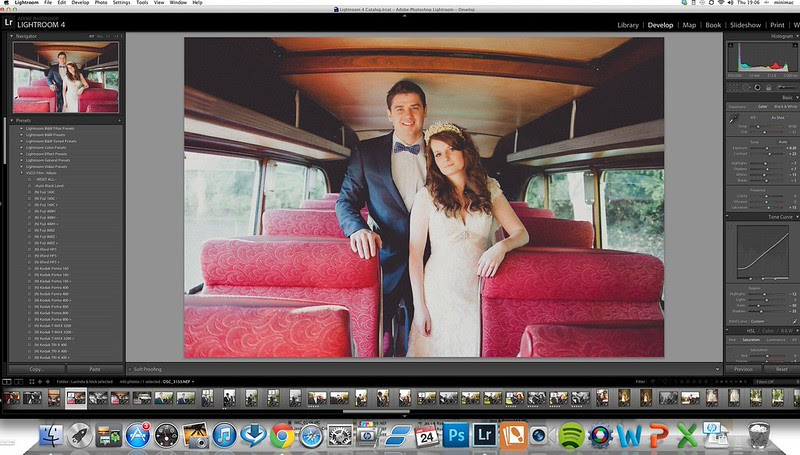Open Lightroom from the Dock
800x455 pixels.
pos(484,436)
